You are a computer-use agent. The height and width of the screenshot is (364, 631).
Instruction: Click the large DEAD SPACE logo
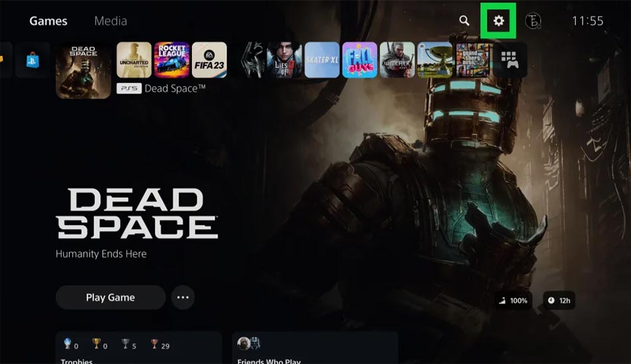coord(137,213)
